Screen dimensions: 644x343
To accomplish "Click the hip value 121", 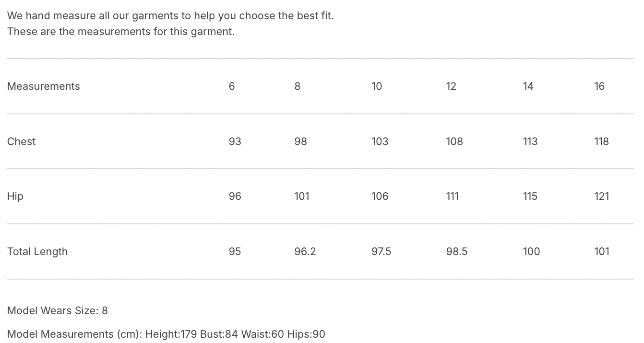I will 601,196.
